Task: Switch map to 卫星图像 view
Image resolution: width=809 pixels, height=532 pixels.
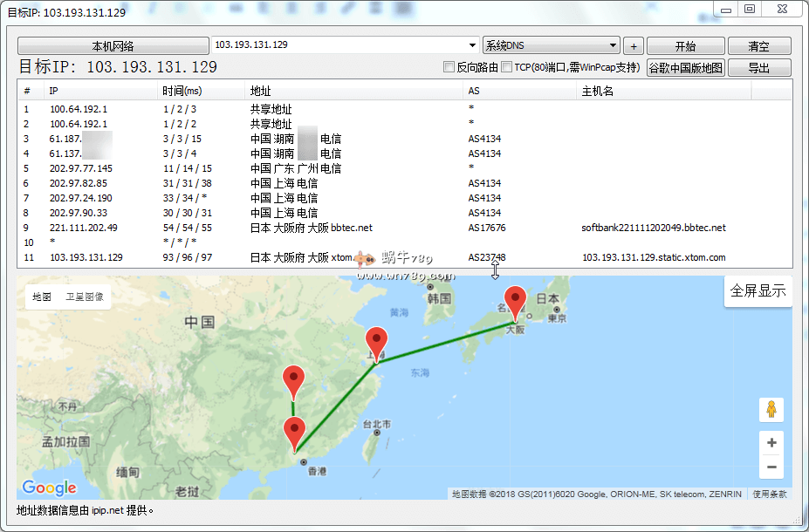Action: click(x=85, y=297)
